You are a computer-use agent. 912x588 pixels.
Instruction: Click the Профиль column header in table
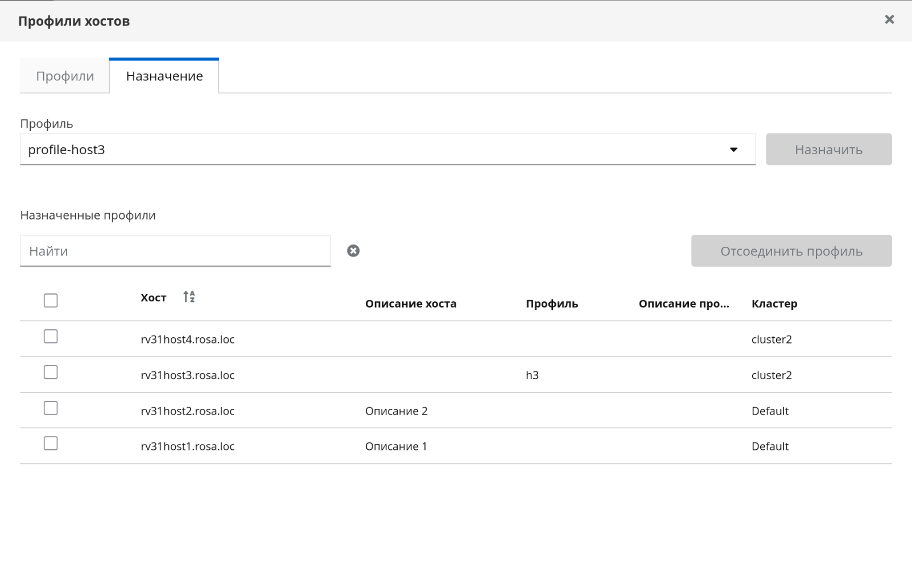coord(551,304)
